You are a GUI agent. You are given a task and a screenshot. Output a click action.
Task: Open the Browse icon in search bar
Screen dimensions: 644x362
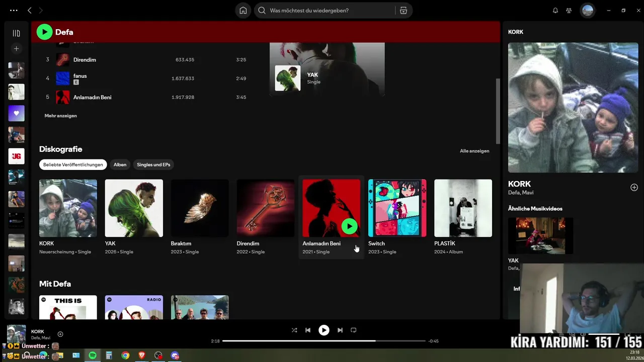pyautogui.click(x=404, y=10)
